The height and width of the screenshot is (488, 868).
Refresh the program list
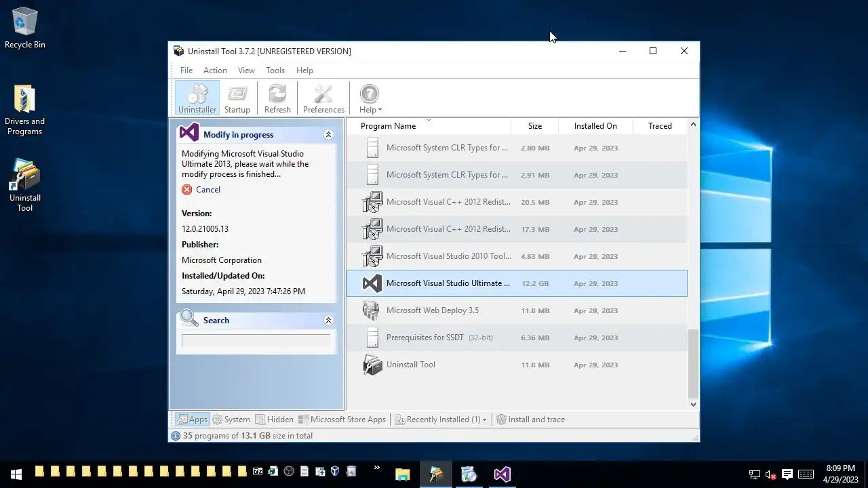[x=277, y=98]
